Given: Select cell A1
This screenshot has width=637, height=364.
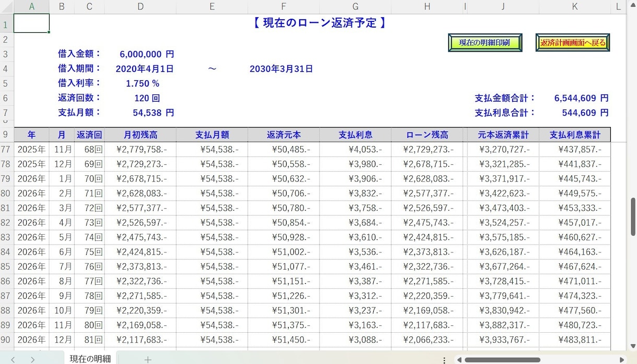Looking at the screenshot, I should [x=31, y=23].
